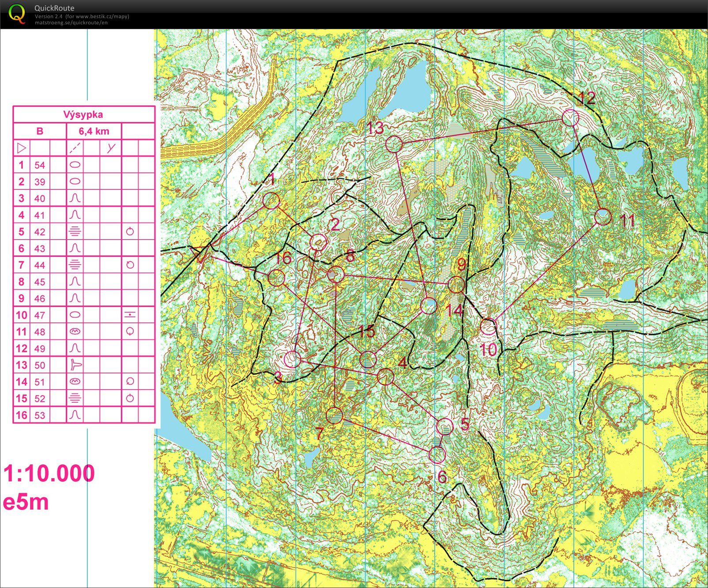This screenshot has width=708, height=588.
Task: Click control circle 6 on the map
Action: 437,454
